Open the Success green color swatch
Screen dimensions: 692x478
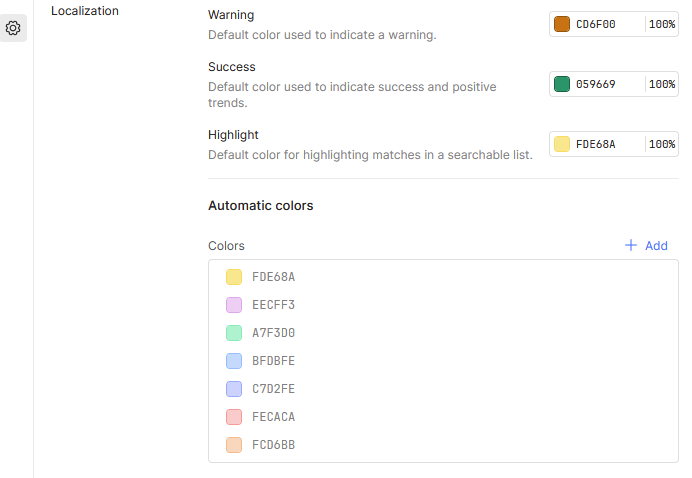(562, 84)
